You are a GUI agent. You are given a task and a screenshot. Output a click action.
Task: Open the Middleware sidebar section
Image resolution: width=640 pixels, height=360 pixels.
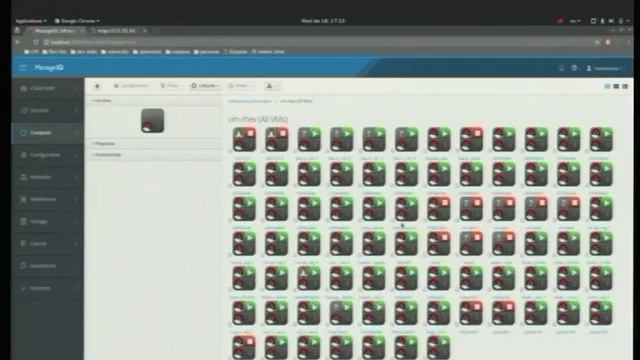point(48,199)
